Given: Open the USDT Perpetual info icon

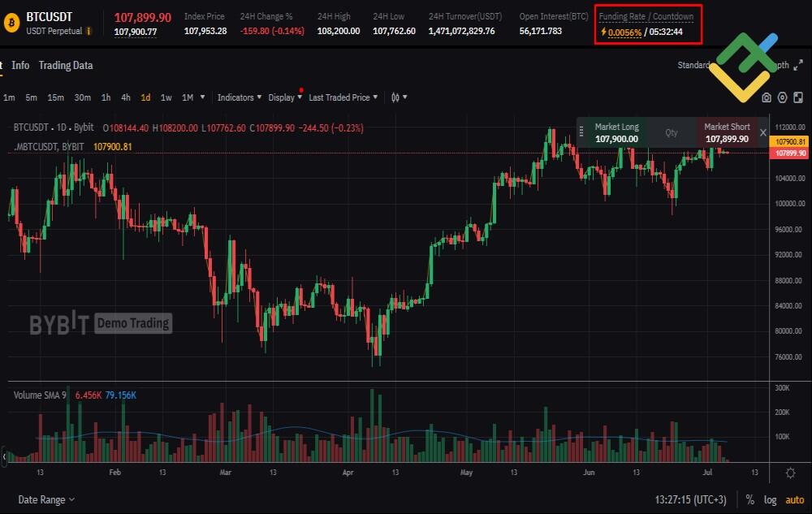Looking at the screenshot, I should click(x=89, y=31).
